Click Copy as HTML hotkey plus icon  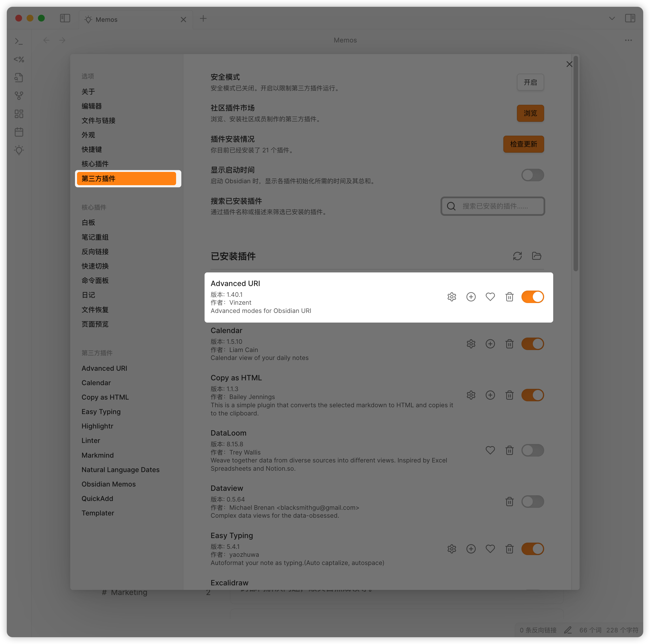(x=490, y=395)
